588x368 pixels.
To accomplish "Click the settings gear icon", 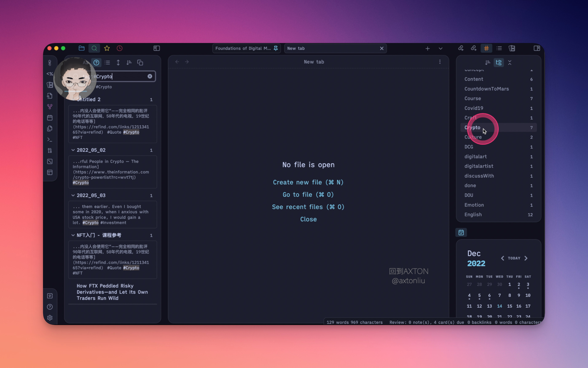I will [50, 318].
